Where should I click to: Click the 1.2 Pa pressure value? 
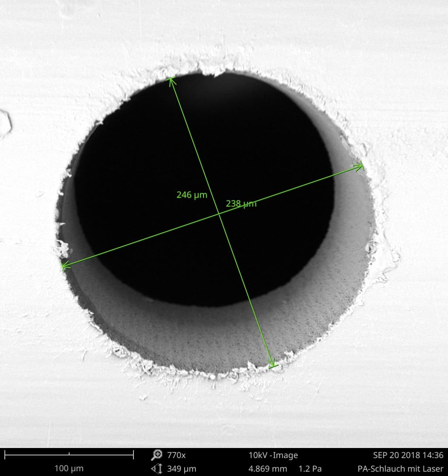point(310,469)
